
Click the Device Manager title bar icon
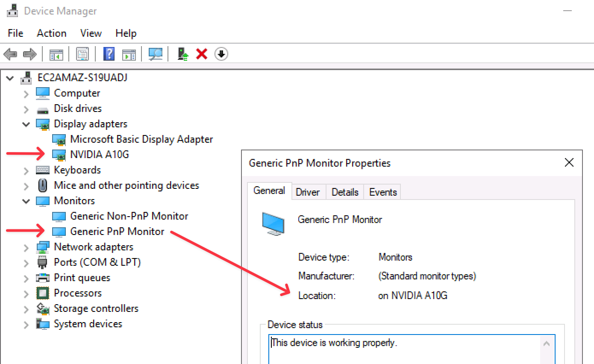coord(13,11)
